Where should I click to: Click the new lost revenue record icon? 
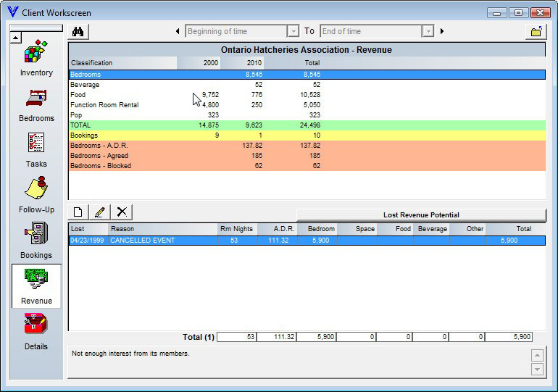[x=78, y=212]
